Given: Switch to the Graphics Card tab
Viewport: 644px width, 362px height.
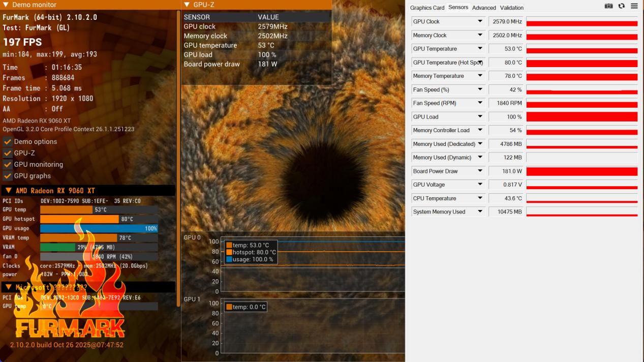Looking at the screenshot, I should 427,8.
